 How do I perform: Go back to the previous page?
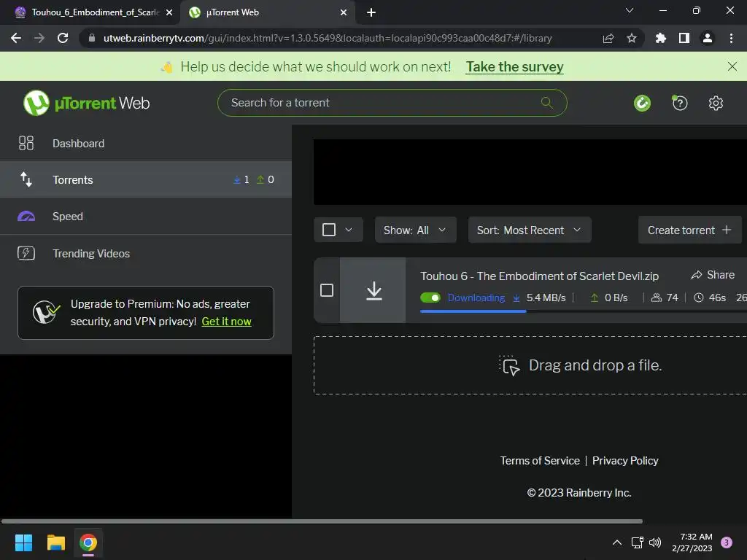[16, 38]
